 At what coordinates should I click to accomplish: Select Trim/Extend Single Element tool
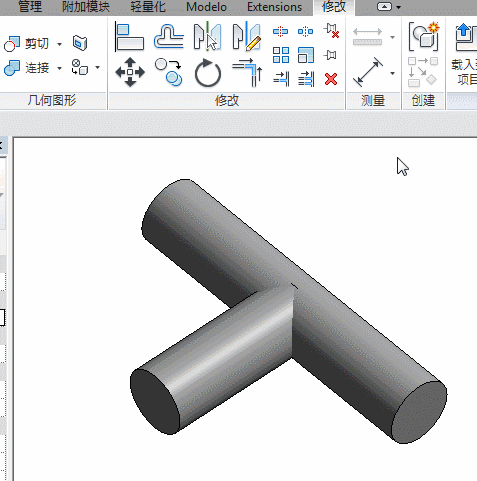[281, 79]
